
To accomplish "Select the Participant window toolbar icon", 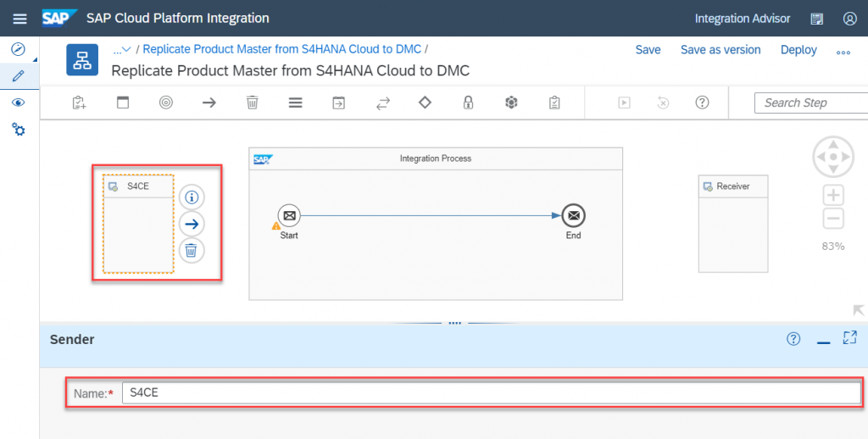I will tap(123, 103).
